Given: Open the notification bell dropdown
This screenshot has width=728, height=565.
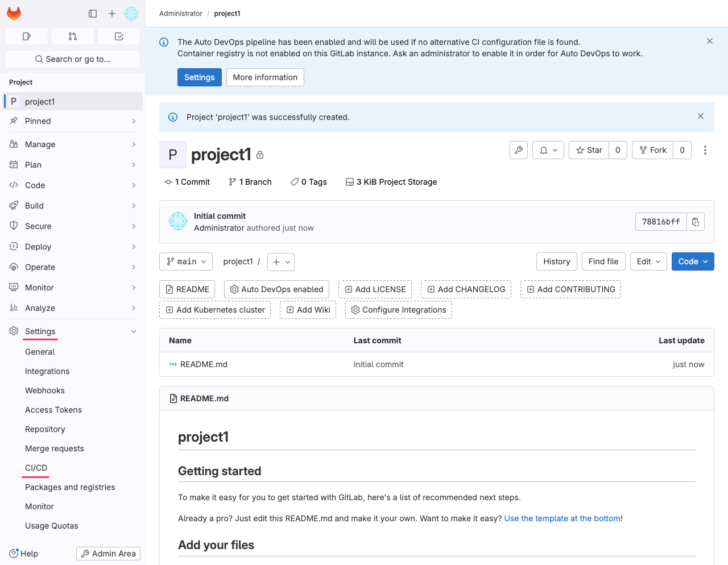Looking at the screenshot, I should coord(548,150).
